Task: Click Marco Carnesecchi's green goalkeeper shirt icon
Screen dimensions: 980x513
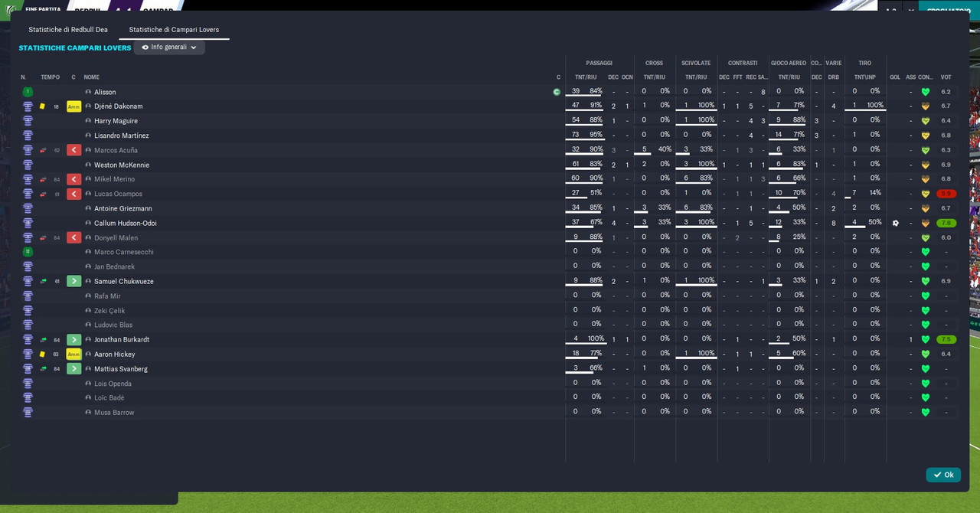Action: point(28,252)
